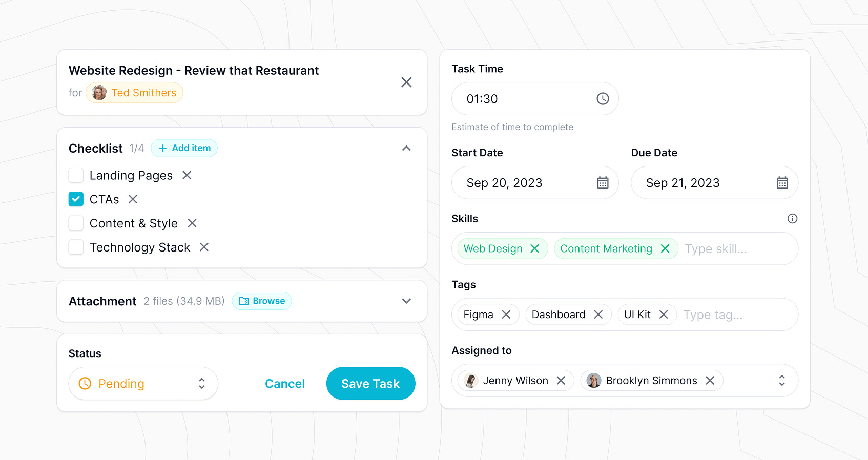This screenshot has height=460, width=868.
Task: Check the Landing Pages checkbox
Action: click(76, 175)
